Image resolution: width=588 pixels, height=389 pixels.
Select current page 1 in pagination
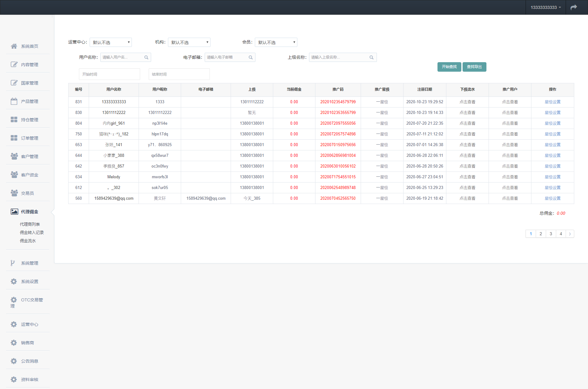click(531, 234)
